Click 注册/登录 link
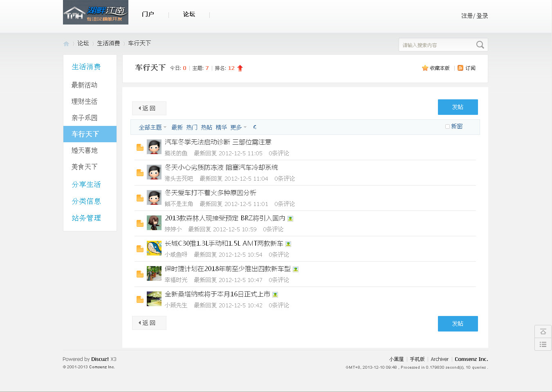The image size is (552, 392). point(475,16)
